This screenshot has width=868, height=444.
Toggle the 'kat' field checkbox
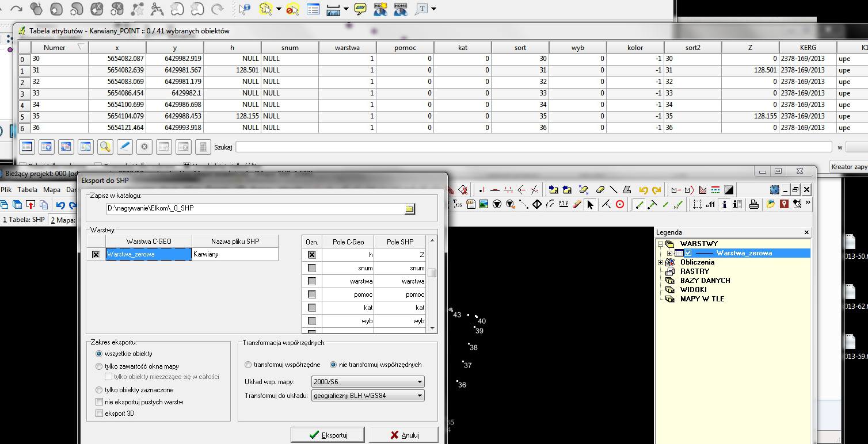click(311, 308)
